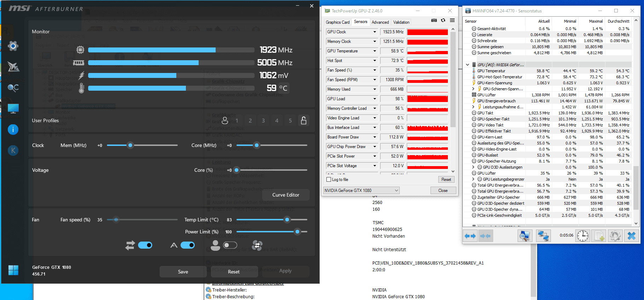Image resolution: width=644 pixels, height=300 pixels.
Task: Switch to the Advanced tab in GPU-Z
Action: click(x=380, y=22)
